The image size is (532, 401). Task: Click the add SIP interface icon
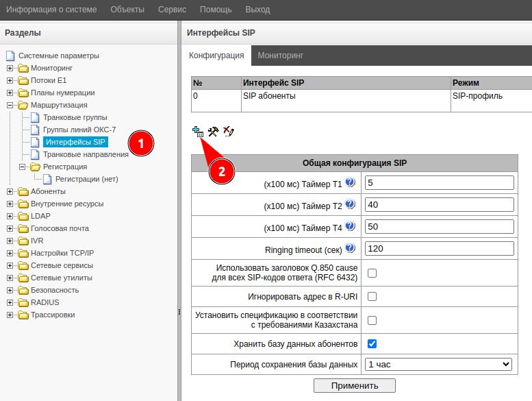tap(197, 131)
